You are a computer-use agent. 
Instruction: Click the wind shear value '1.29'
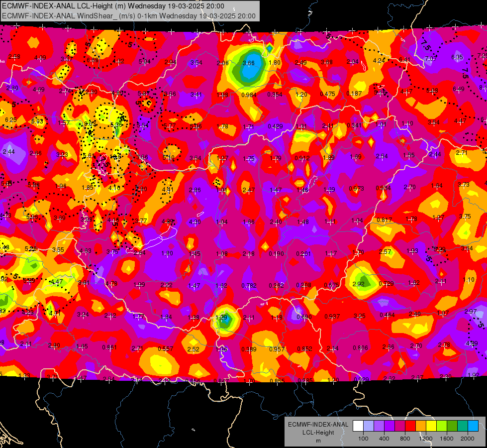tap(221, 318)
